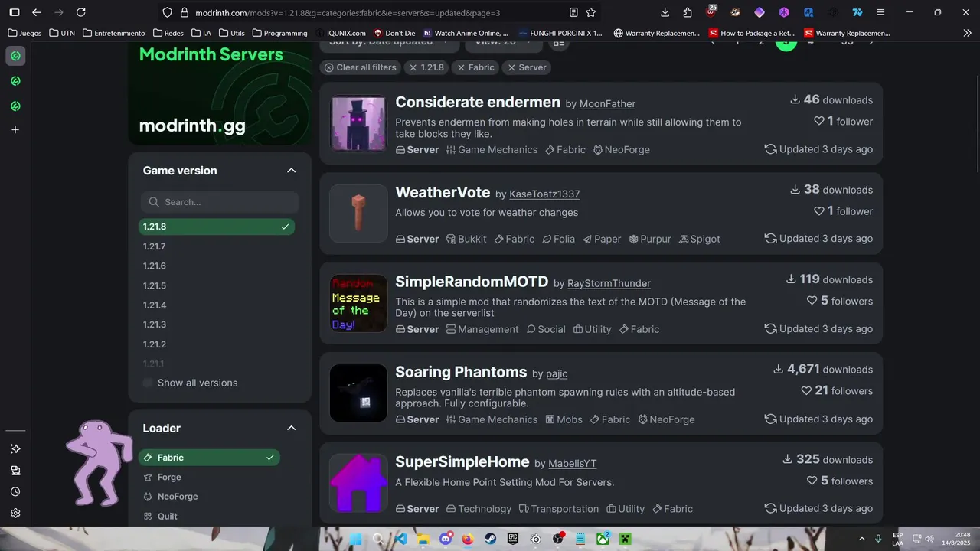Open the Watch Anime Online bookmark

coord(465,33)
